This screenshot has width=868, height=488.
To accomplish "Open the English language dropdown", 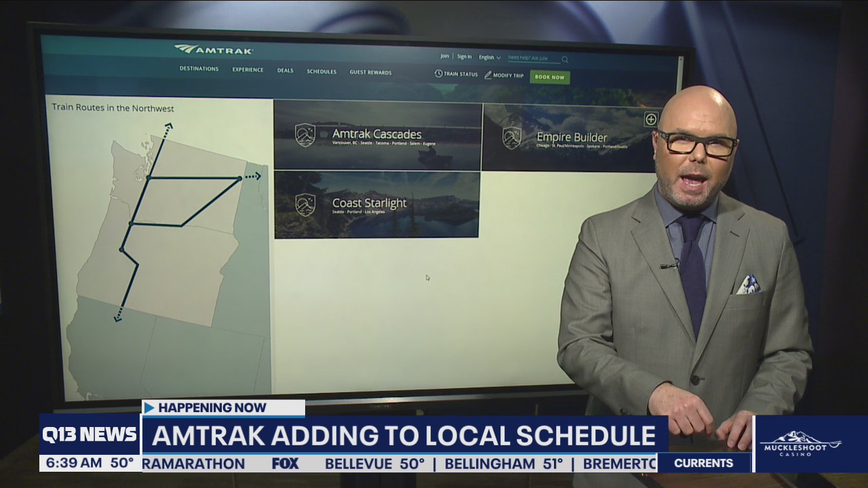I will pyautogui.click(x=489, y=57).
